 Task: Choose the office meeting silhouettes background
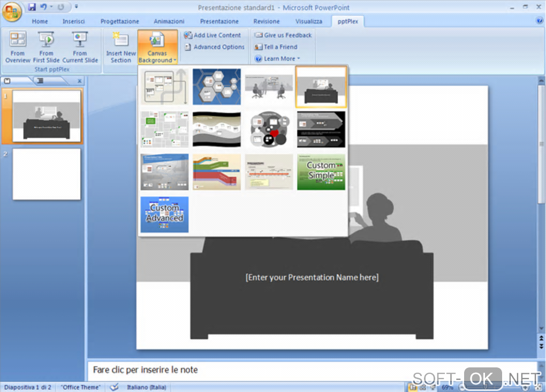pyautogui.click(x=269, y=87)
